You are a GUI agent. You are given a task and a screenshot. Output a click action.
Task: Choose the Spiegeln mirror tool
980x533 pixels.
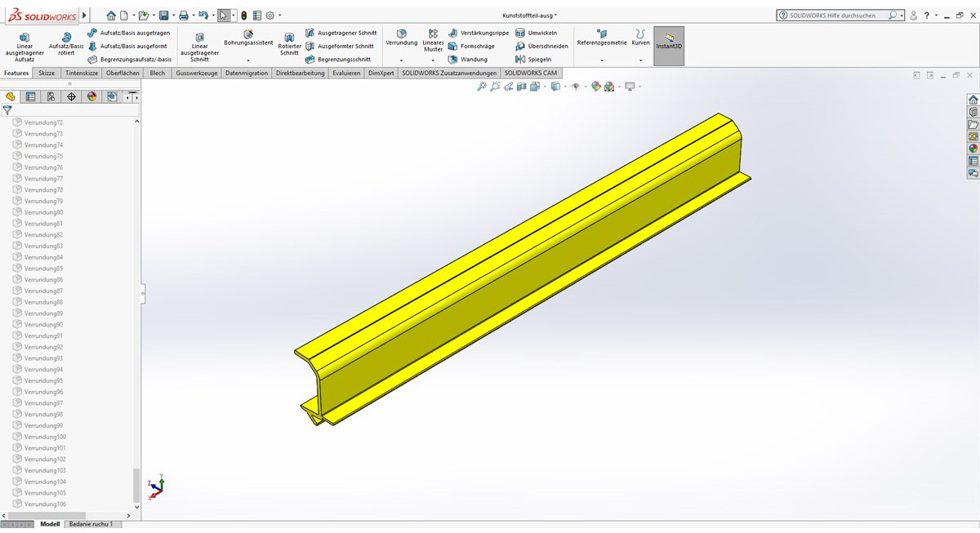pyautogui.click(x=534, y=59)
